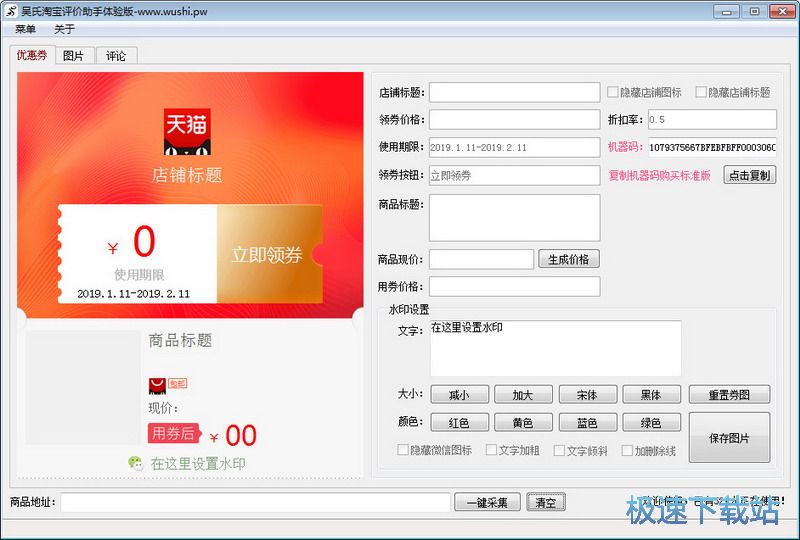Switch to the 评论 tab
Viewport: 800px width, 540px height.
click(x=116, y=56)
